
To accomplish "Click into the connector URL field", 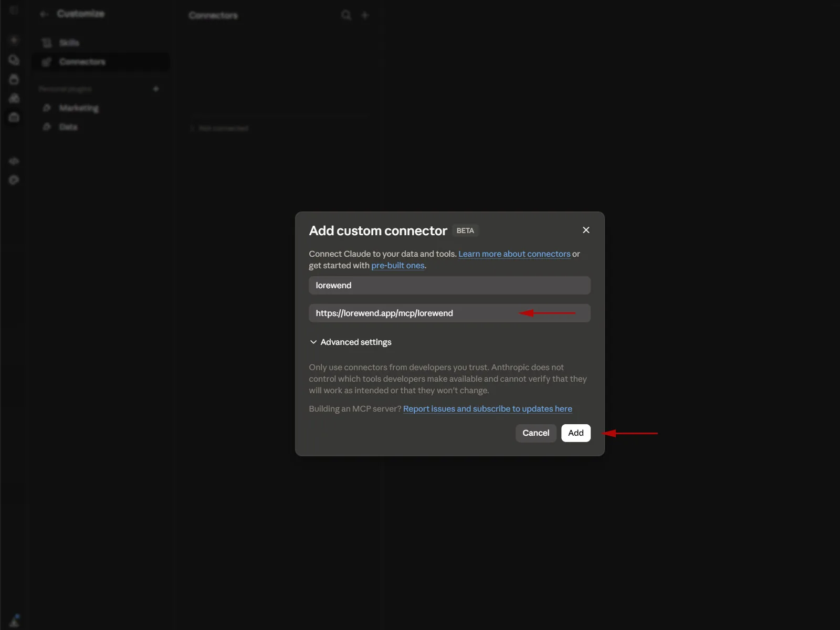I will pyautogui.click(x=449, y=313).
